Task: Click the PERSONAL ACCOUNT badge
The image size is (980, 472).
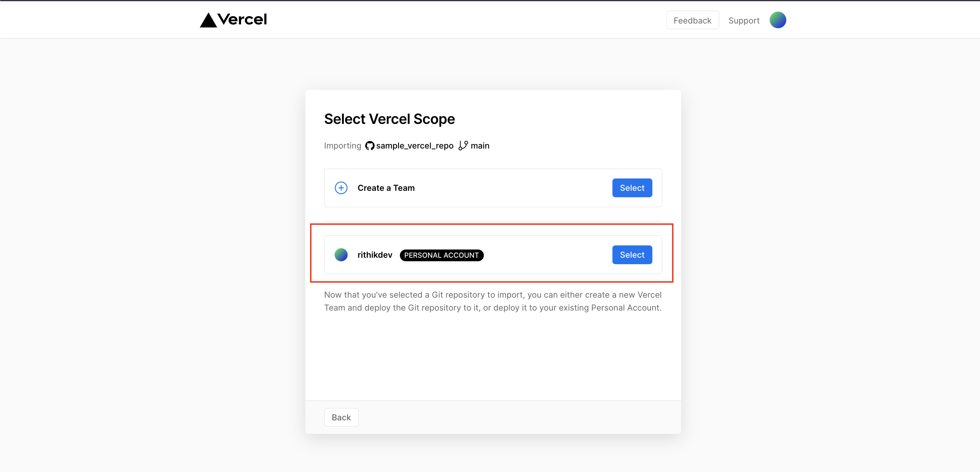Action: click(441, 255)
